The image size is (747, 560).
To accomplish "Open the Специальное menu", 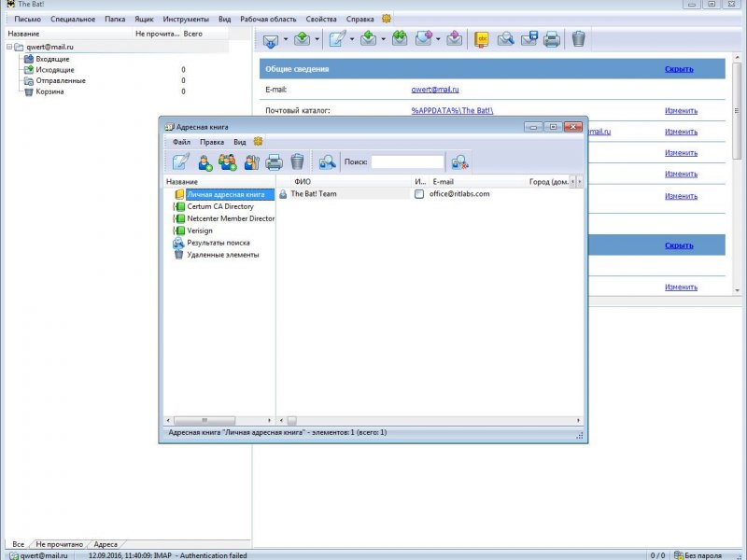I will point(73,19).
